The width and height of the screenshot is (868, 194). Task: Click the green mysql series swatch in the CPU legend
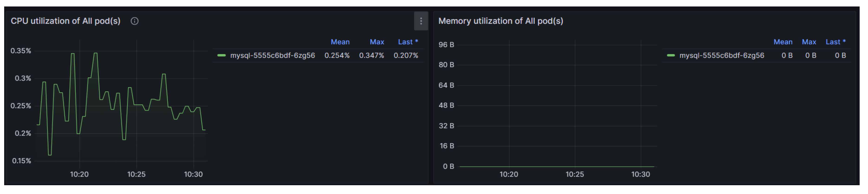(x=221, y=56)
